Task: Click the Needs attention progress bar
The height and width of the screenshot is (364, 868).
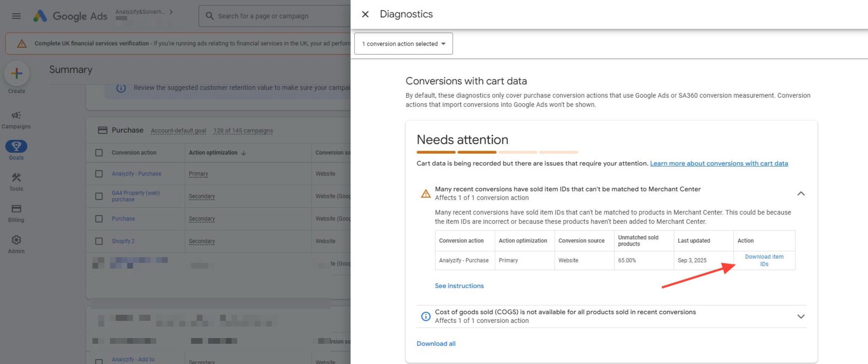Action: (497, 152)
